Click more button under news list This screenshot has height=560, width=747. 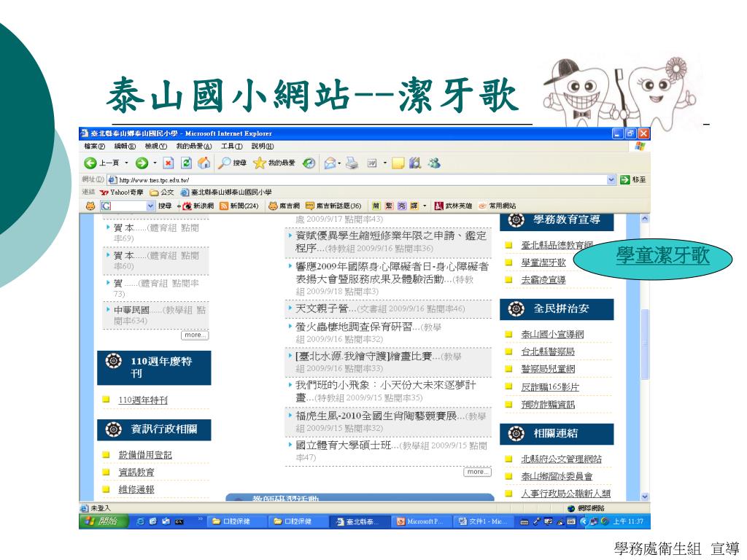(x=477, y=472)
